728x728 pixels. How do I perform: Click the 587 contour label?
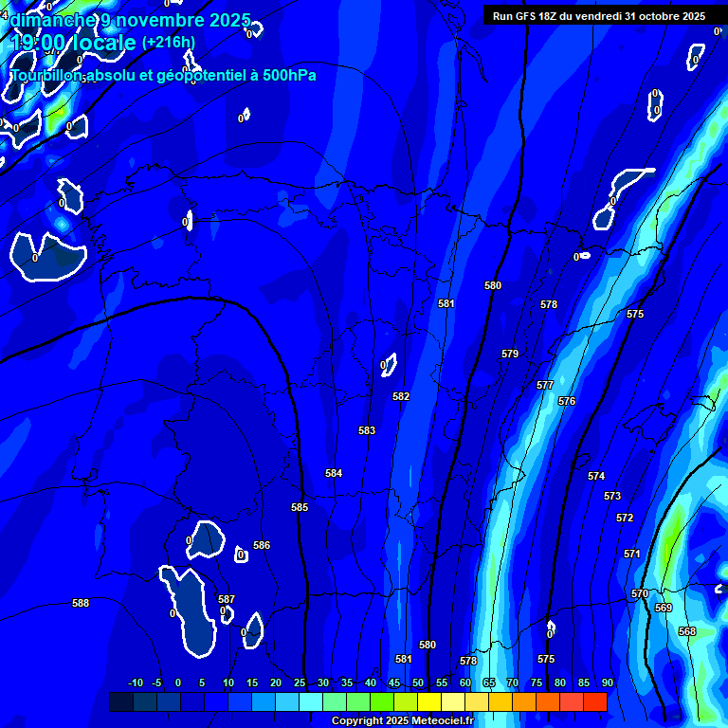coord(227,600)
